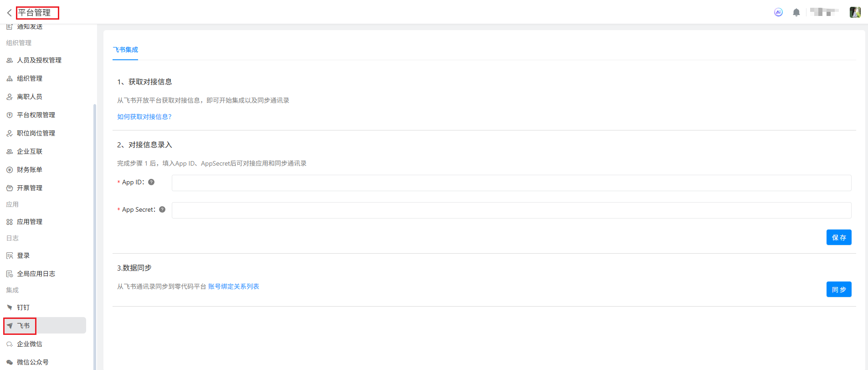
Task: Focus the App Secret input field
Action: coord(511,210)
